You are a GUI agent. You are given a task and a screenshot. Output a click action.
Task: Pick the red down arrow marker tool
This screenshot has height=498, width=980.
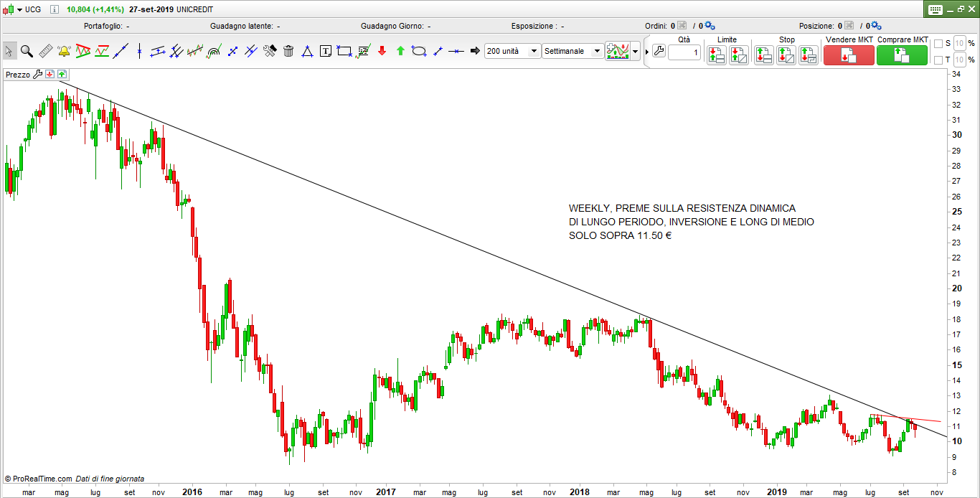tap(382, 51)
